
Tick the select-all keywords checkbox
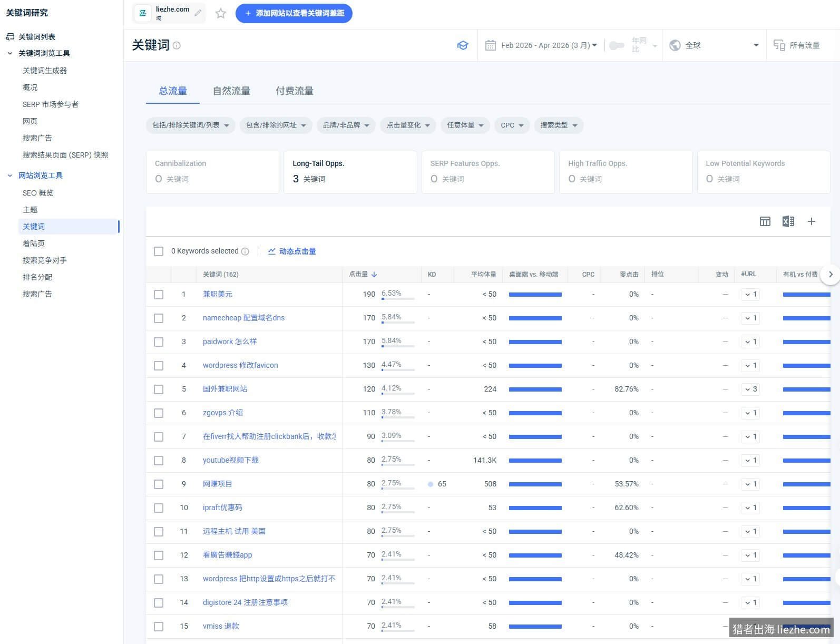coord(159,251)
